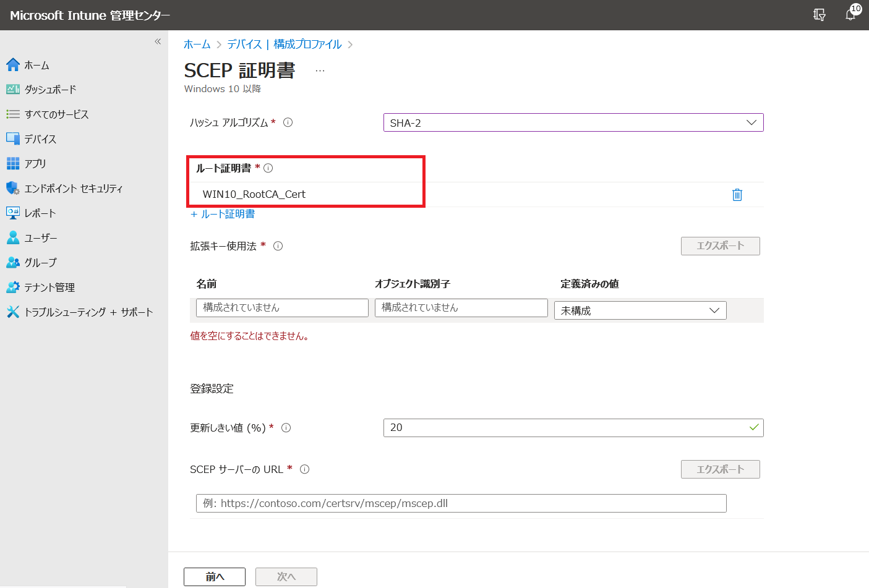Click the Endpoint Security shield icon
Screen dimensions: 869x588
click(13, 188)
